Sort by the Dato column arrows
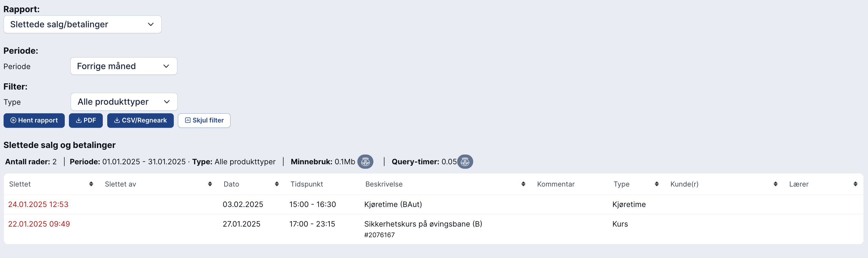Viewport: 868px width, 258px height. click(x=277, y=184)
